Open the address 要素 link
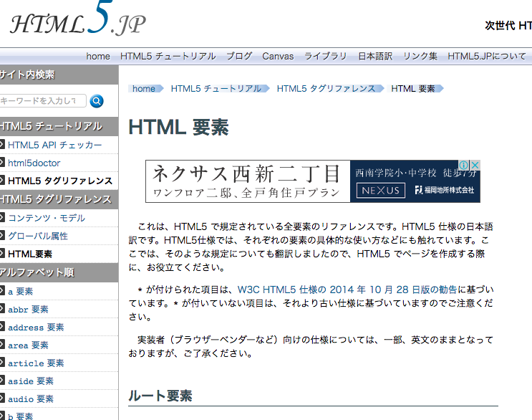Viewport: 532px width, 420px height. 36,328
